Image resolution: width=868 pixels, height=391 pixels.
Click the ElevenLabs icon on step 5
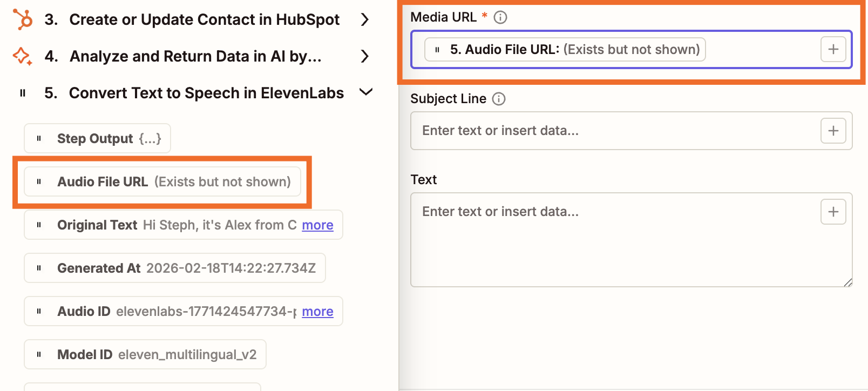point(23,93)
